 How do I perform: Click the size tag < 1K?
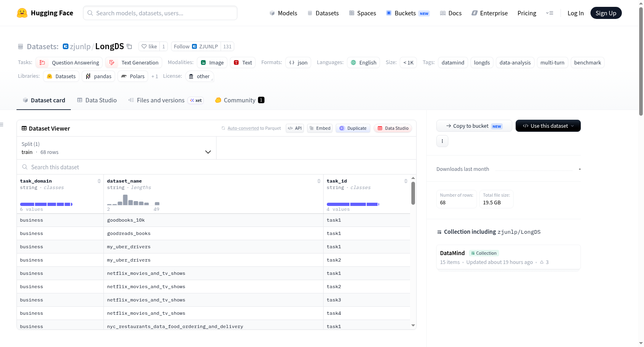point(408,62)
